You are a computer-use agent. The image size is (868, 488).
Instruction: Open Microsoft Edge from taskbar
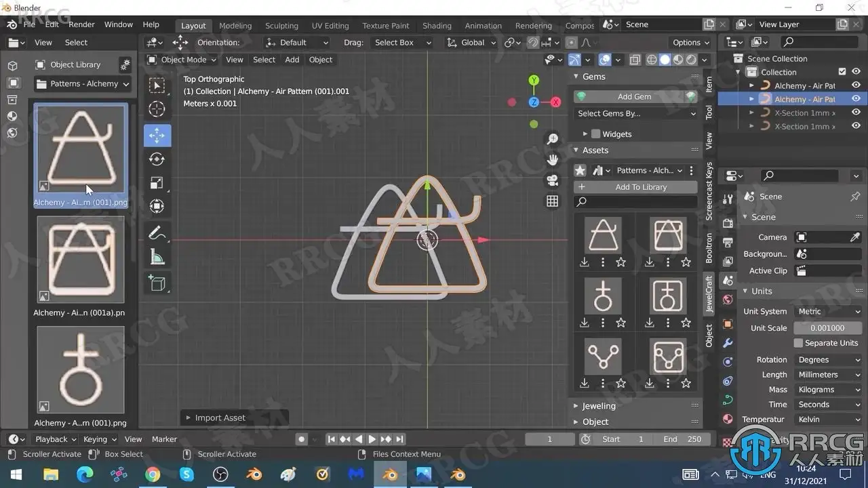pyautogui.click(x=85, y=474)
